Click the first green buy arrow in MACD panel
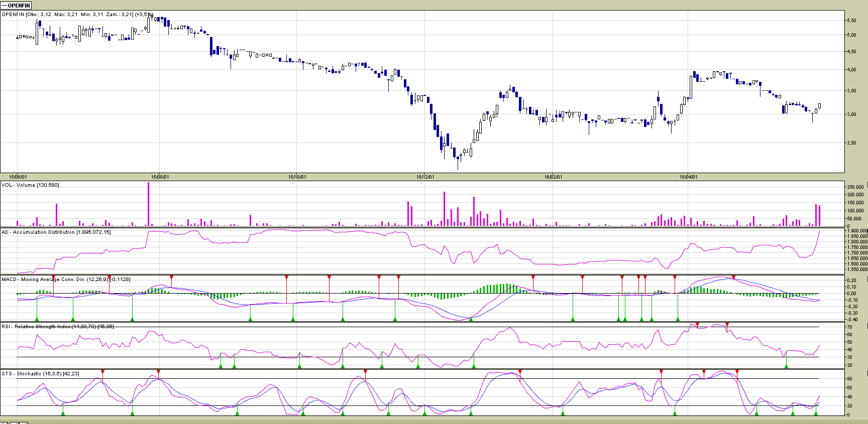868x424 pixels. (37, 319)
